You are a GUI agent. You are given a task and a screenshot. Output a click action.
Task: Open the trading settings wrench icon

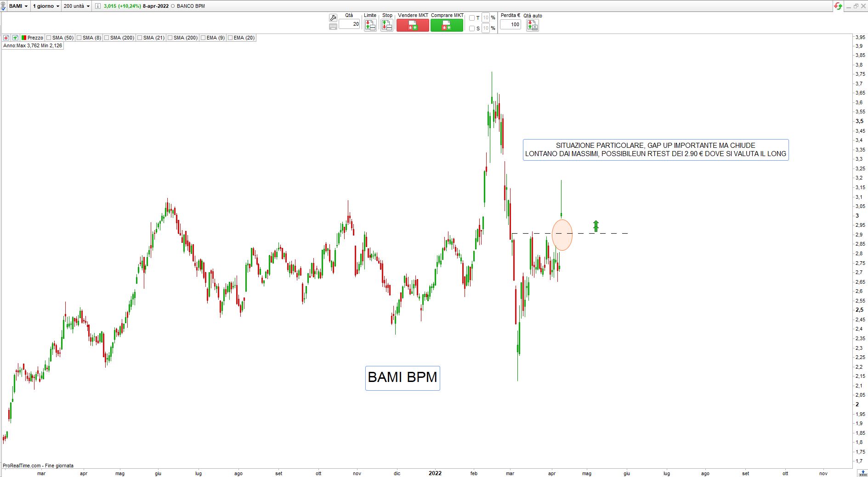point(333,18)
